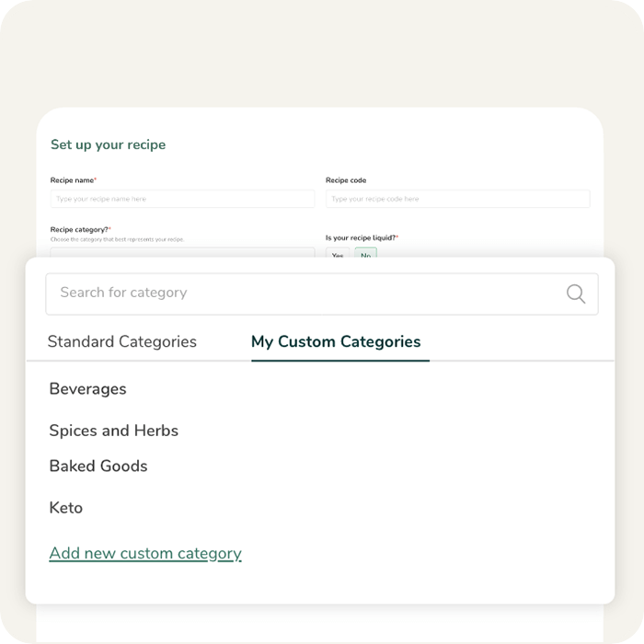644x644 pixels.
Task: Switch to My Custom Categories tab
Action: pos(336,341)
